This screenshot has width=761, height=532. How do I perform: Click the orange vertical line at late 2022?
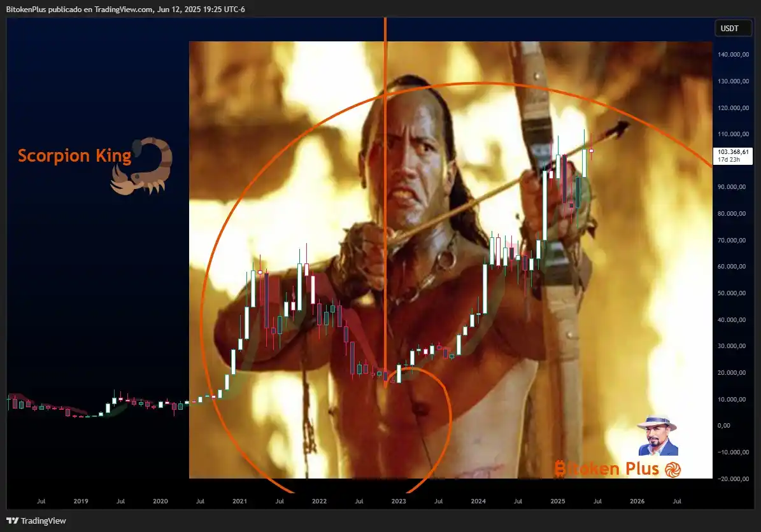[x=385, y=201]
